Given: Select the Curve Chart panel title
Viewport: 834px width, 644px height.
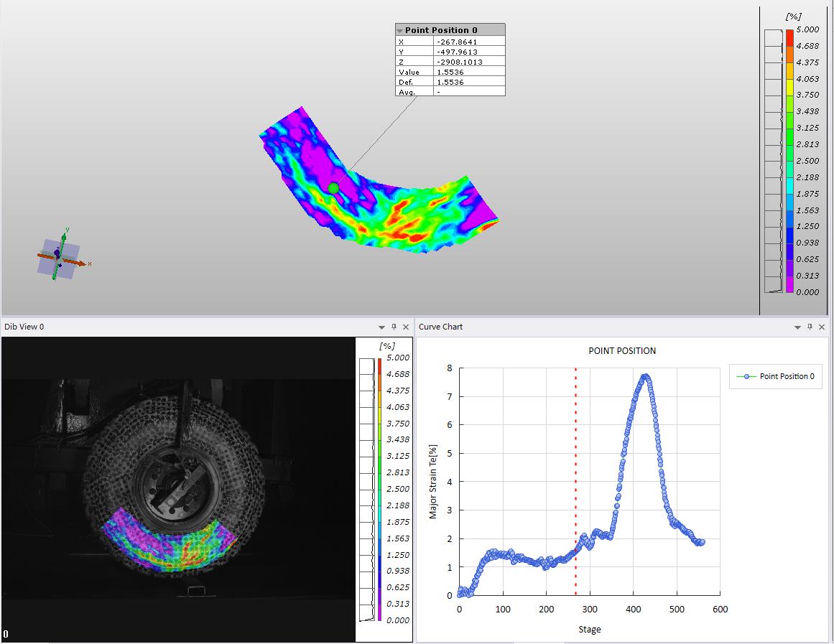Looking at the screenshot, I should 441,327.
